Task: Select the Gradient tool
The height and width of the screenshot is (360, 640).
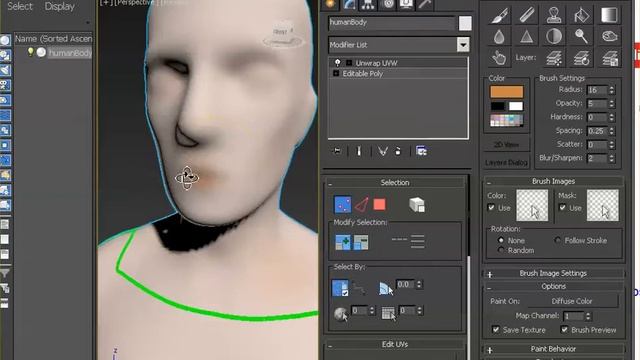Action: [x=609, y=15]
